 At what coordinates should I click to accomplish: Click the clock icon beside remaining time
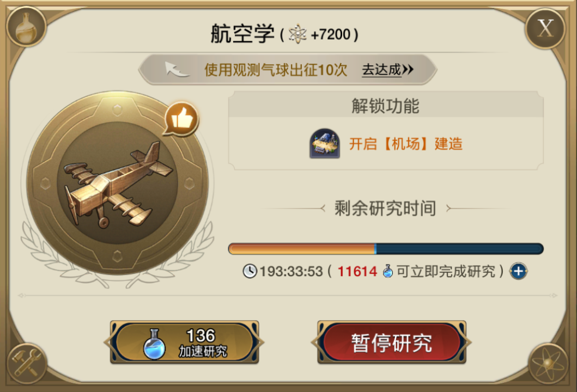pyautogui.click(x=250, y=271)
